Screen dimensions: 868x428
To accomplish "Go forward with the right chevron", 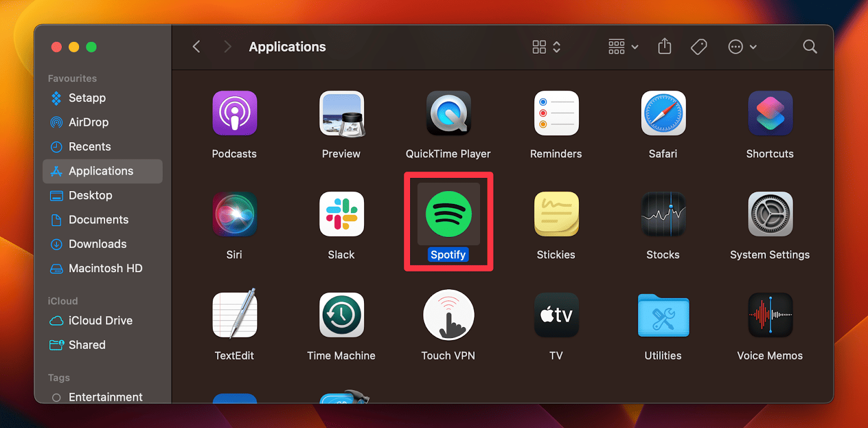I will pyautogui.click(x=227, y=47).
